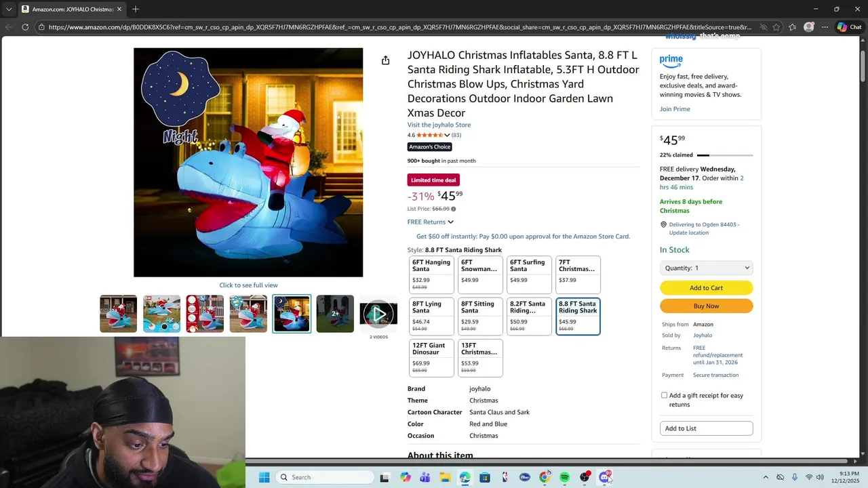This screenshot has height=488, width=868.
Task: Open the Windows Start menu
Action: (264, 477)
